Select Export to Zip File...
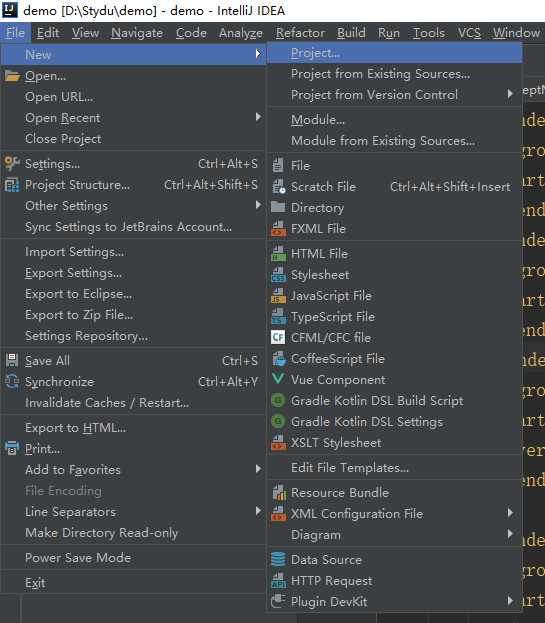 coord(133,315)
